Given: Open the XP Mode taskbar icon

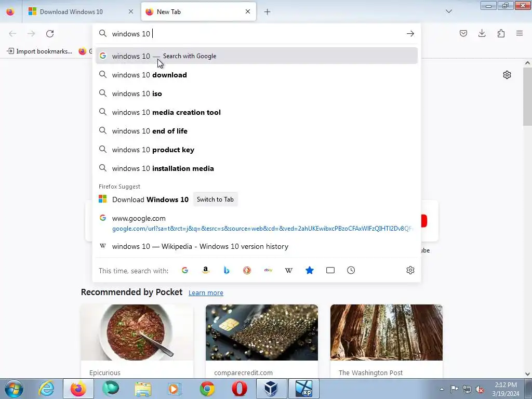Looking at the screenshot, I should pyautogui.click(x=303, y=389).
